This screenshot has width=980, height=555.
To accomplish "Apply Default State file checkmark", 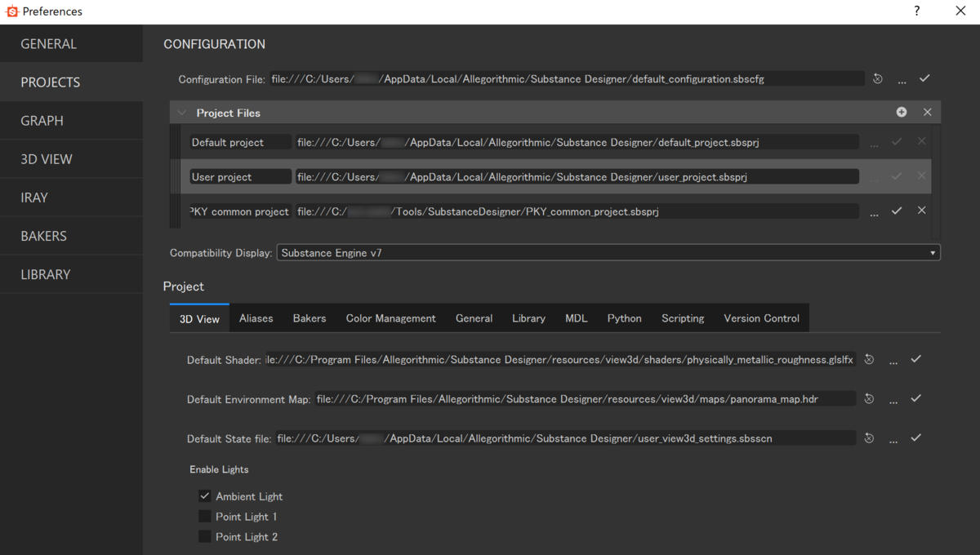I will (x=915, y=437).
